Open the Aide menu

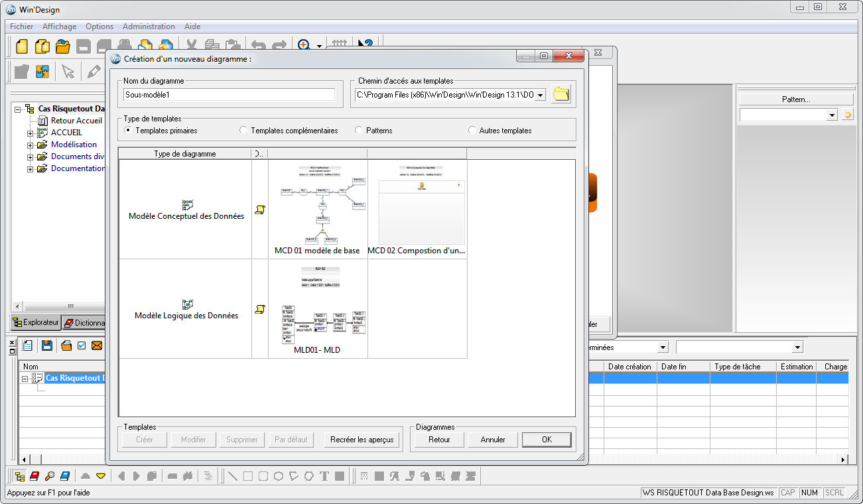click(192, 27)
